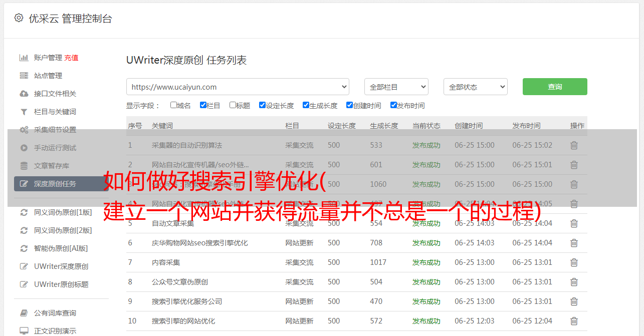Viewport: 644px width, 336px height.
Task: Open 接口文件相关 menu item
Action: pyautogui.click(x=55, y=94)
